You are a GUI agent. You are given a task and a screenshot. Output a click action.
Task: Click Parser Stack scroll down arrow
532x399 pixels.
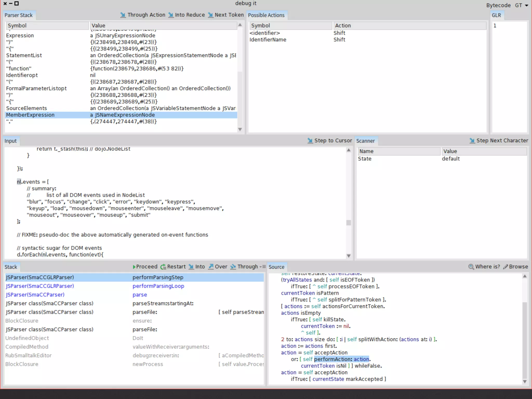[240, 129]
